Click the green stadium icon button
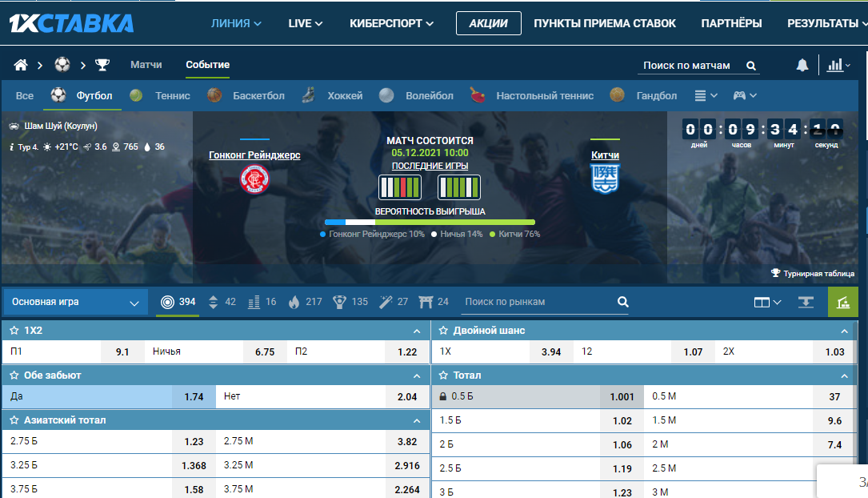This screenshot has height=498, width=868. (x=842, y=302)
